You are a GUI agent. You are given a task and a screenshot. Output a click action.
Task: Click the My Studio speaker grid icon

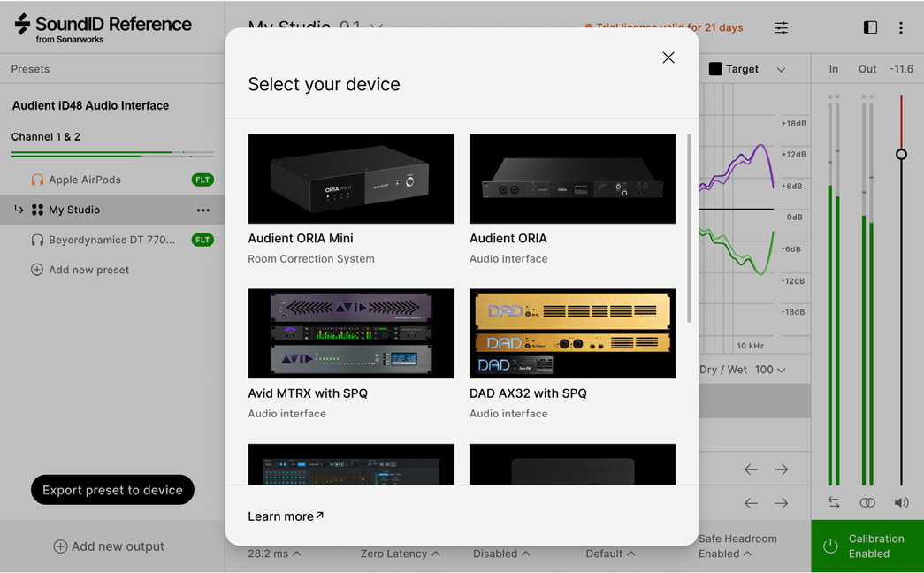click(37, 210)
